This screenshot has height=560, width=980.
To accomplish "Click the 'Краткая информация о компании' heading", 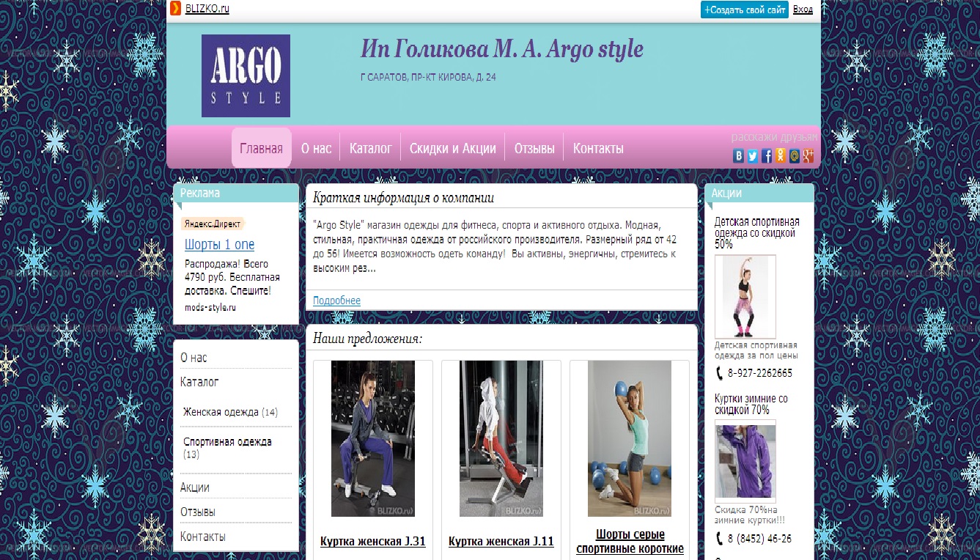I will click(403, 197).
